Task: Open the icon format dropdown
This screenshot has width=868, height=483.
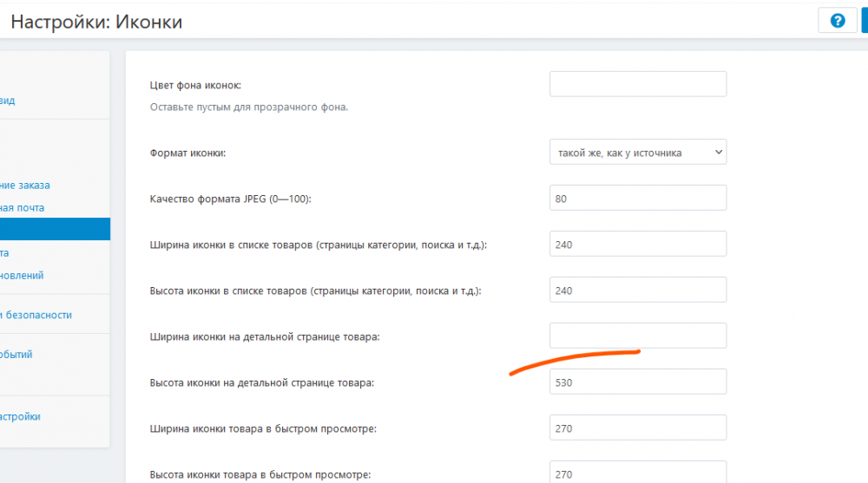Action: [638, 153]
